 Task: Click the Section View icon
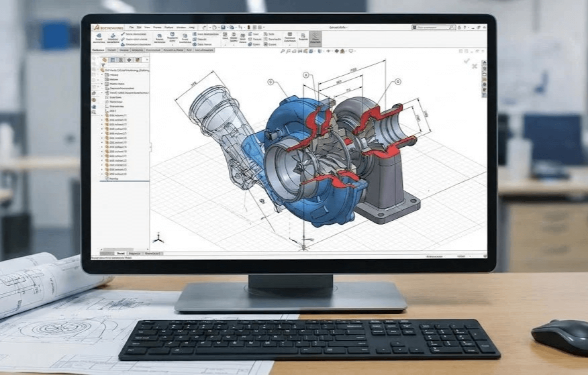299,52
